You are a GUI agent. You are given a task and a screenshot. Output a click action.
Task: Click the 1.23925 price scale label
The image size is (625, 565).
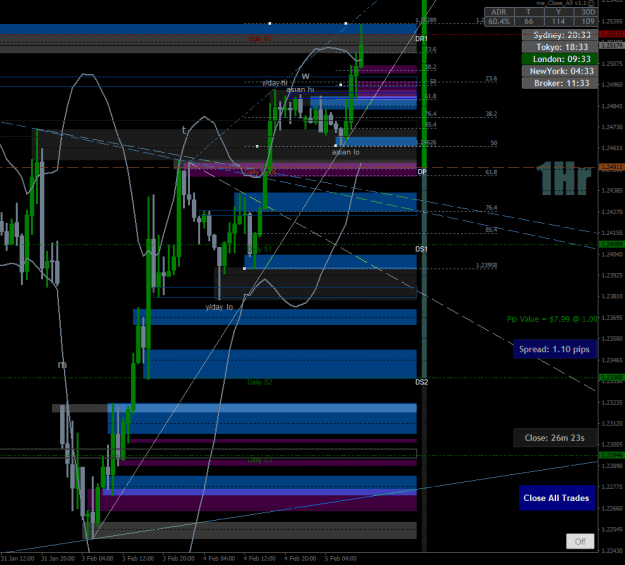tap(612, 275)
